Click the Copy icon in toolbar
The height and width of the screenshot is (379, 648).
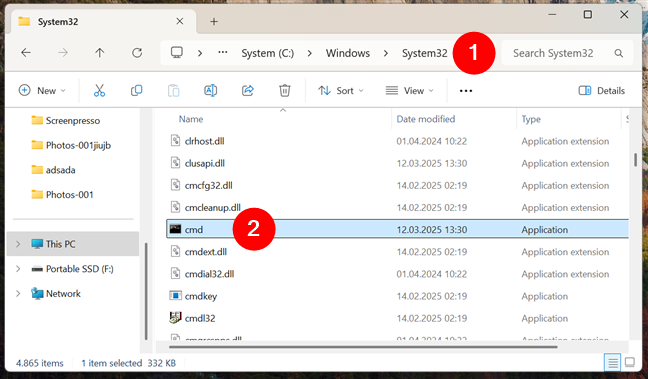[136, 91]
